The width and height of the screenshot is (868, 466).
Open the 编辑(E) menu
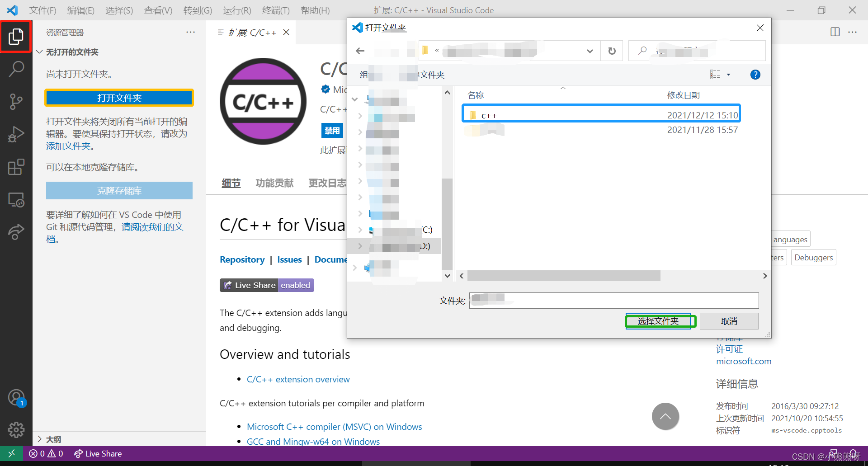80,10
